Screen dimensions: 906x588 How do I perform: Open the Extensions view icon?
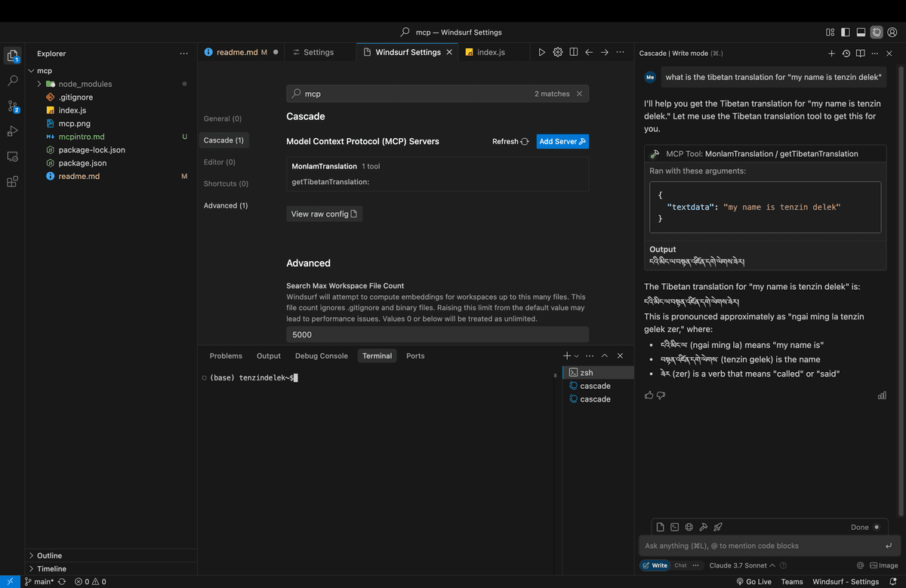(x=12, y=182)
